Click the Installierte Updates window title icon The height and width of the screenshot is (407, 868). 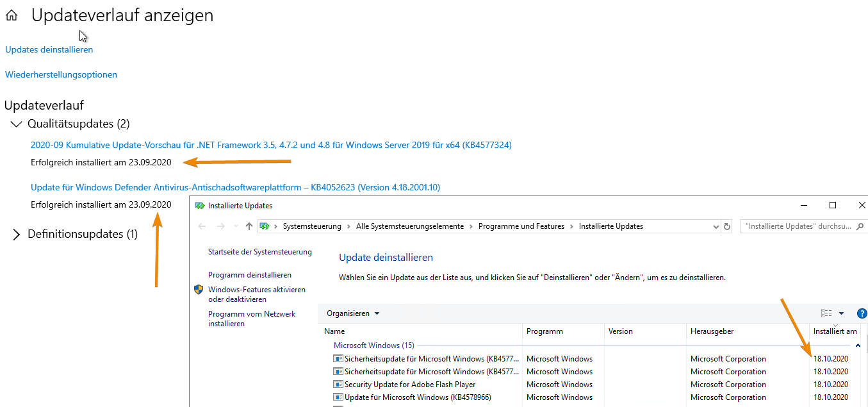coord(199,205)
